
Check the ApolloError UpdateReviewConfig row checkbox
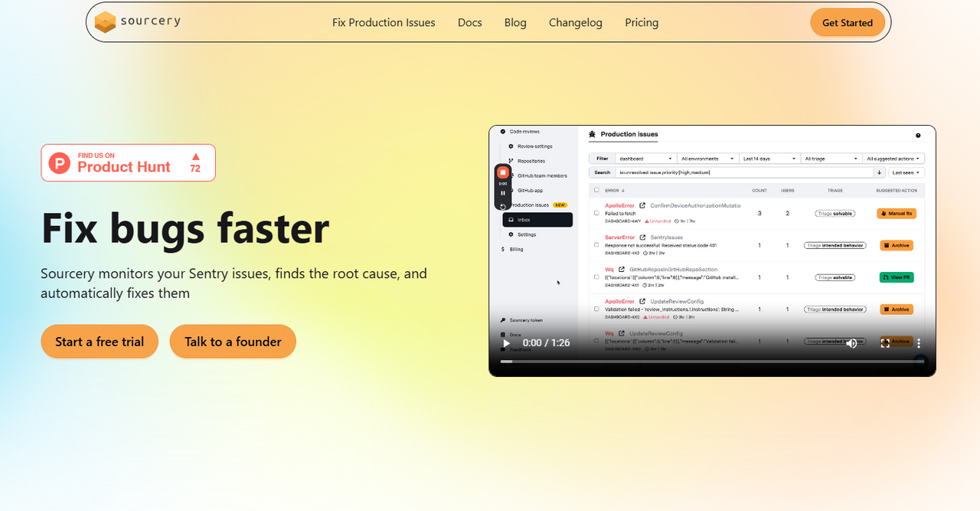coord(596,310)
